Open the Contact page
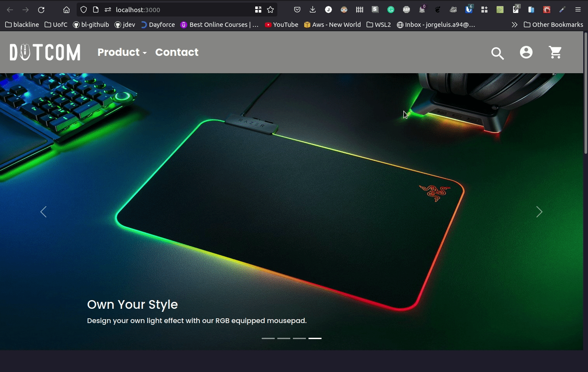 pyautogui.click(x=177, y=52)
